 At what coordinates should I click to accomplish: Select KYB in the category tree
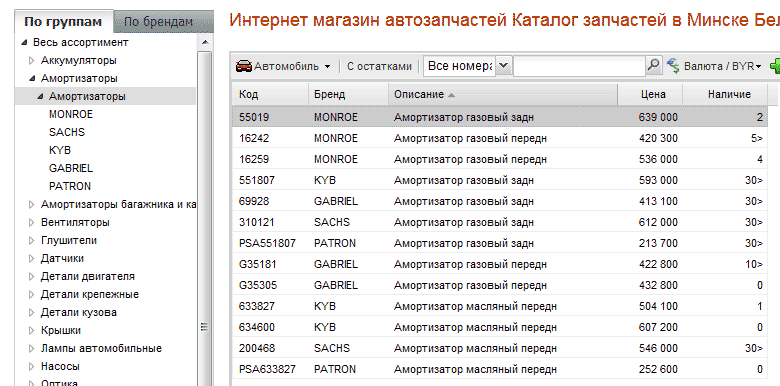60,150
